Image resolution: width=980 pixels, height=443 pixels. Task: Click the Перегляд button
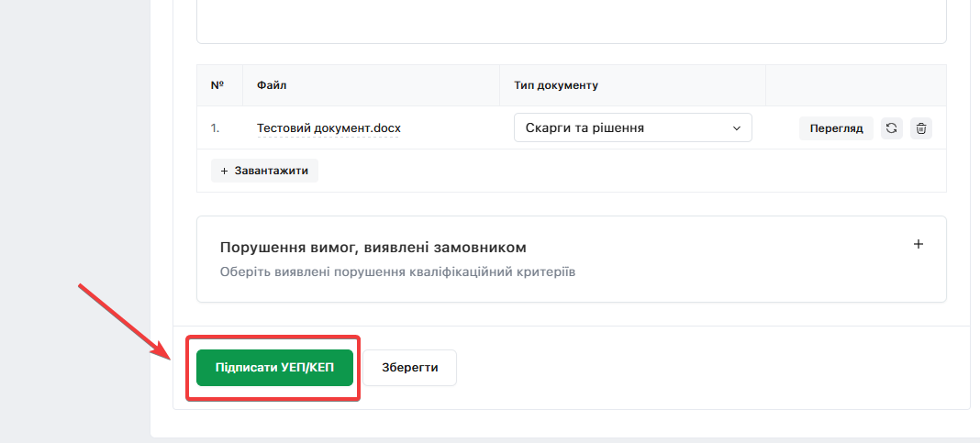coord(836,128)
